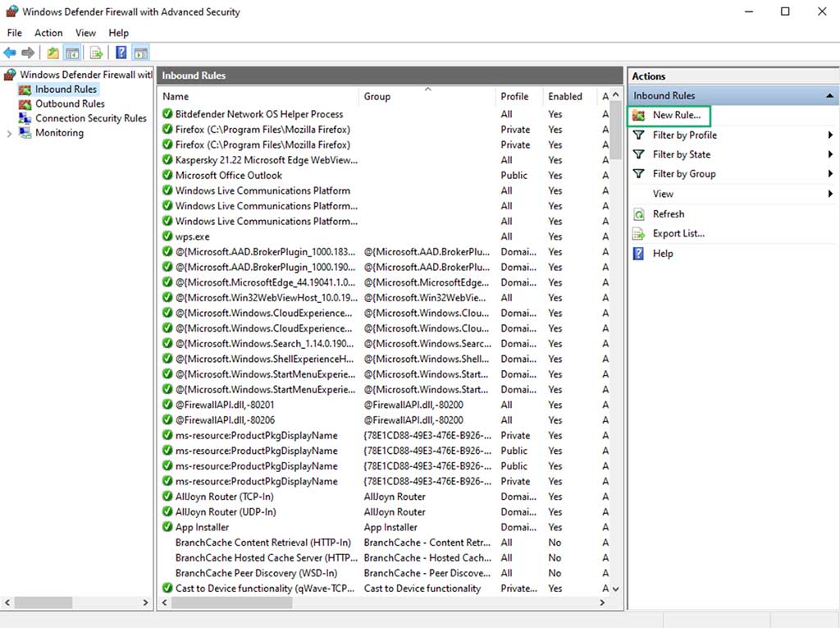Click the Help question mark toolbar icon
840x628 pixels.
tap(120, 52)
